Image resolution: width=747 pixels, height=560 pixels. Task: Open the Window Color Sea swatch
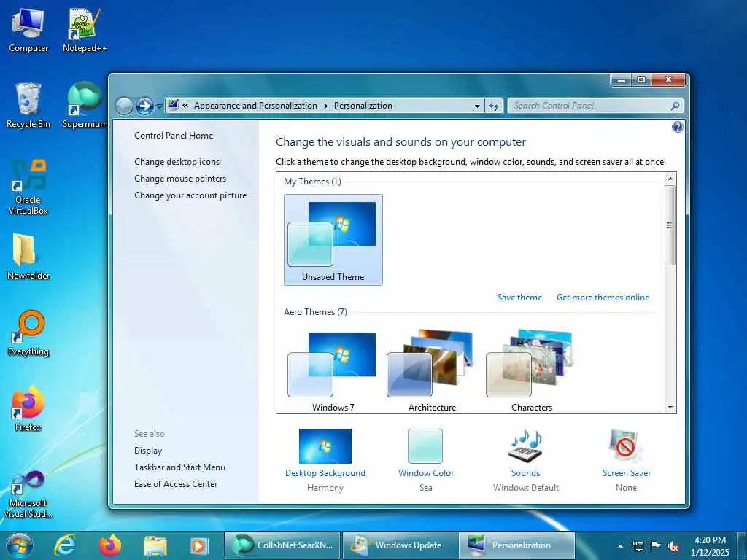tap(425, 446)
